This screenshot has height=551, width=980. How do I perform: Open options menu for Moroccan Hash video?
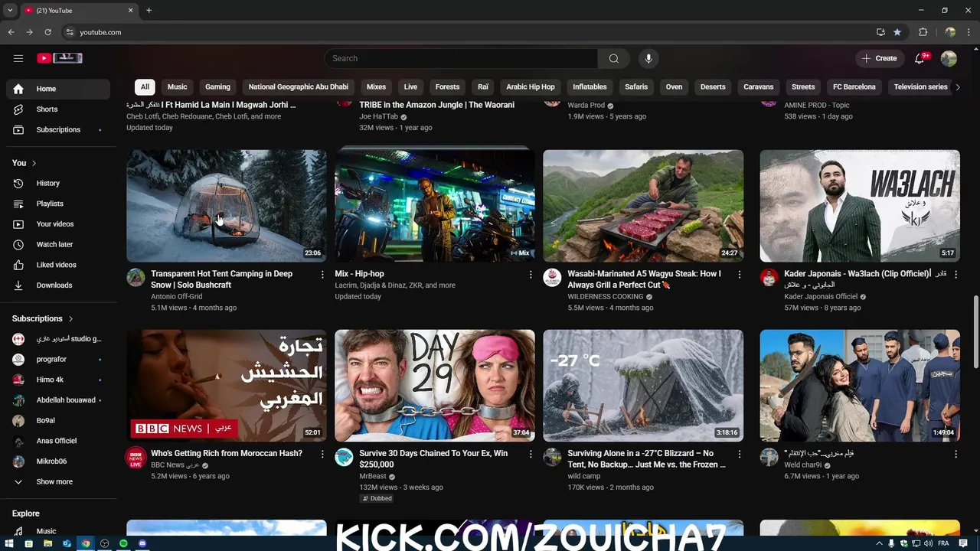[x=322, y=454]
